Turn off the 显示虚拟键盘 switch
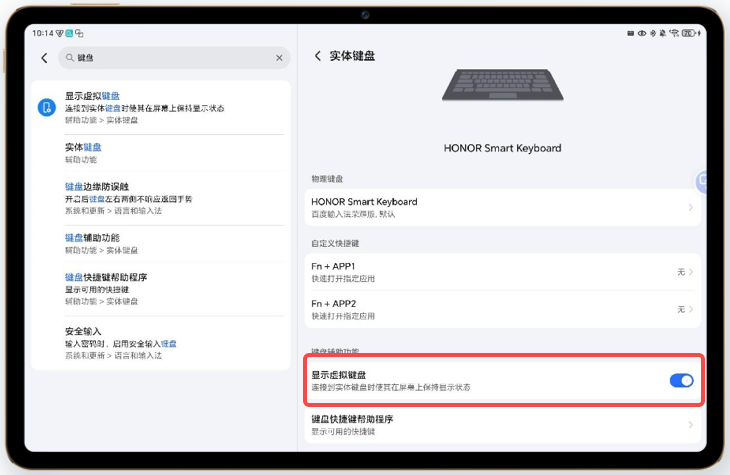 680,380
